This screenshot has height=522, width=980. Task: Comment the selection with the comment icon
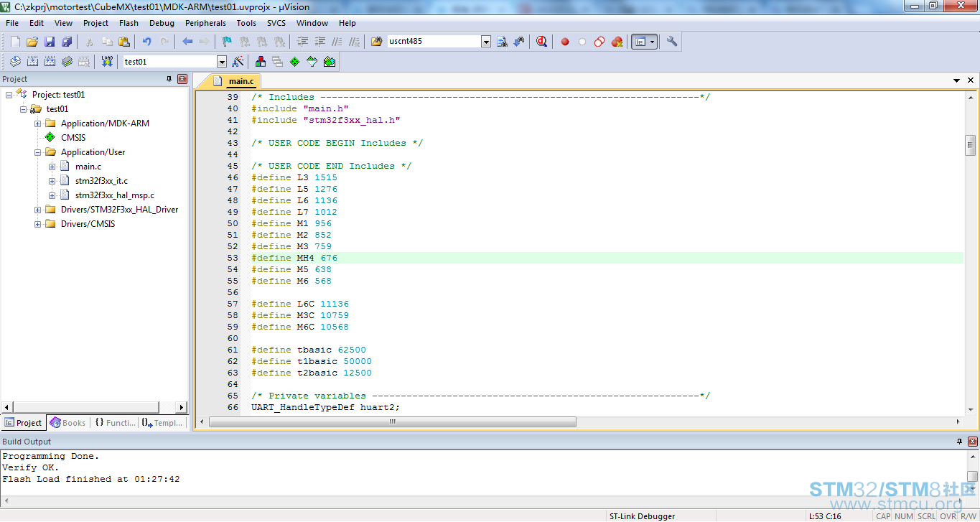337,42
